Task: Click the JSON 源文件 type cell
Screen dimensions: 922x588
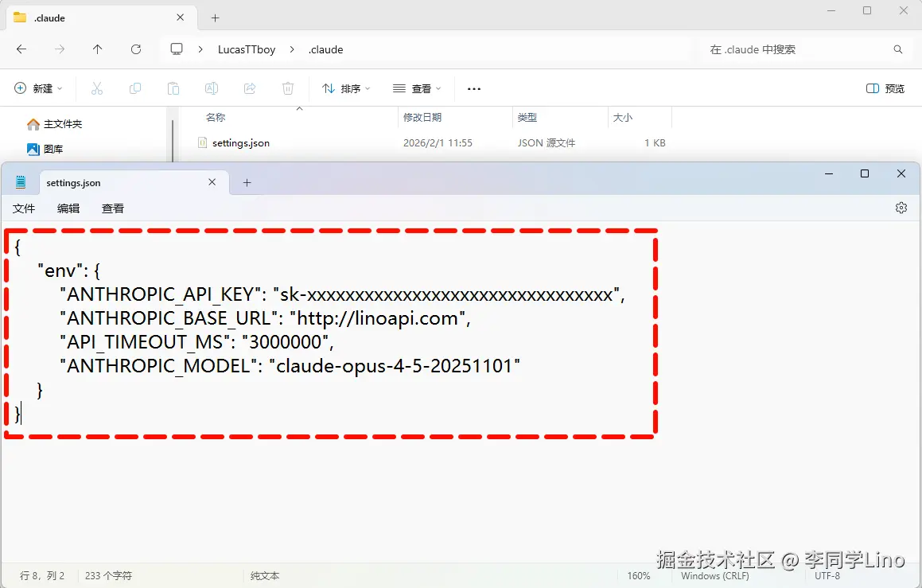Action: 547,143
